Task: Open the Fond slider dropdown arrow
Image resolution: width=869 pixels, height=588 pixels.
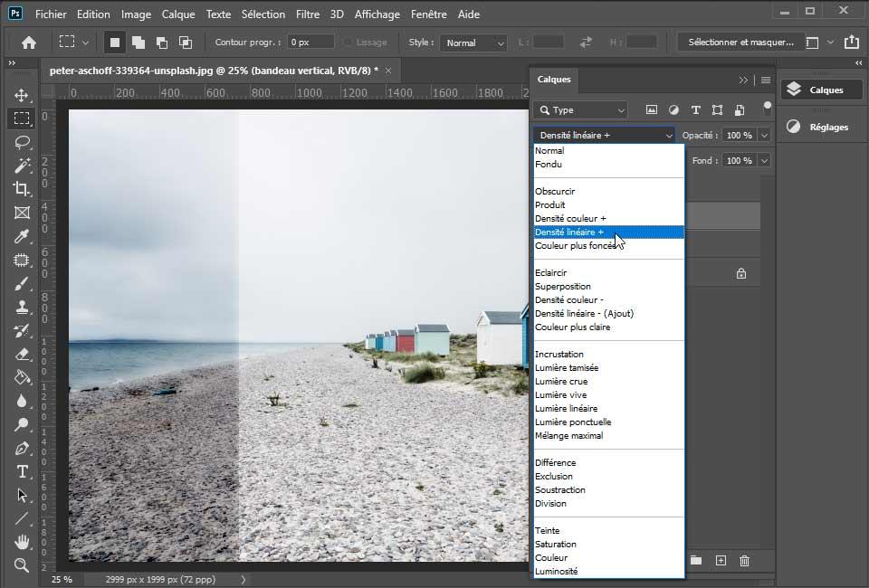Action: click(x=764, y=160)
